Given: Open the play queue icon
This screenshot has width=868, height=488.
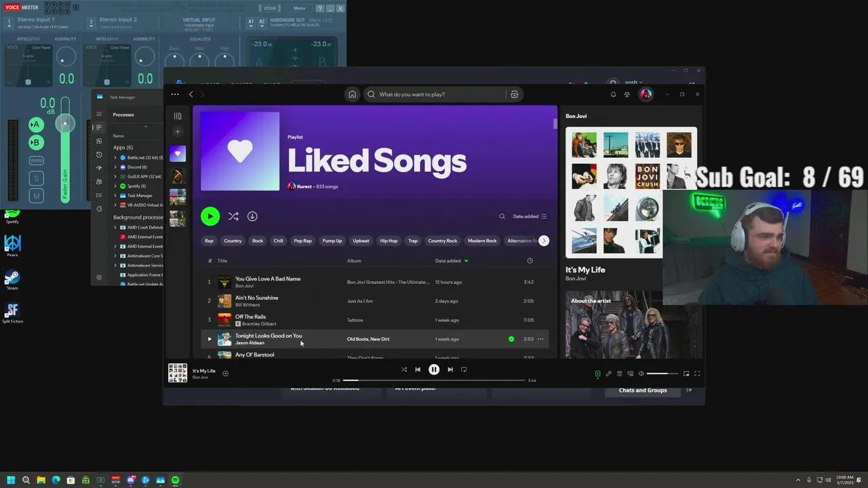Looking at the screenshot, I should pyautogui.click(x=619, y=373).
